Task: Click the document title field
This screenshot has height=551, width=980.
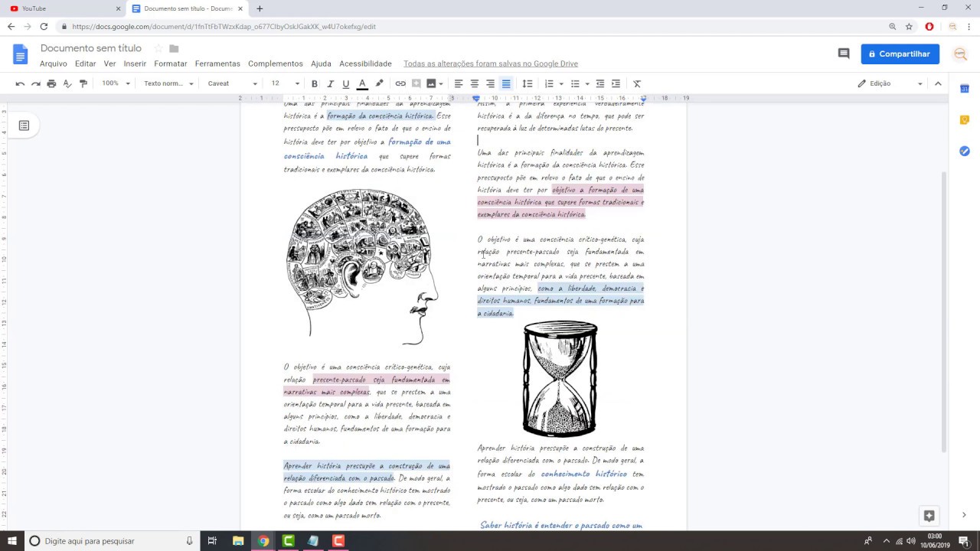Action: [91, 48]
